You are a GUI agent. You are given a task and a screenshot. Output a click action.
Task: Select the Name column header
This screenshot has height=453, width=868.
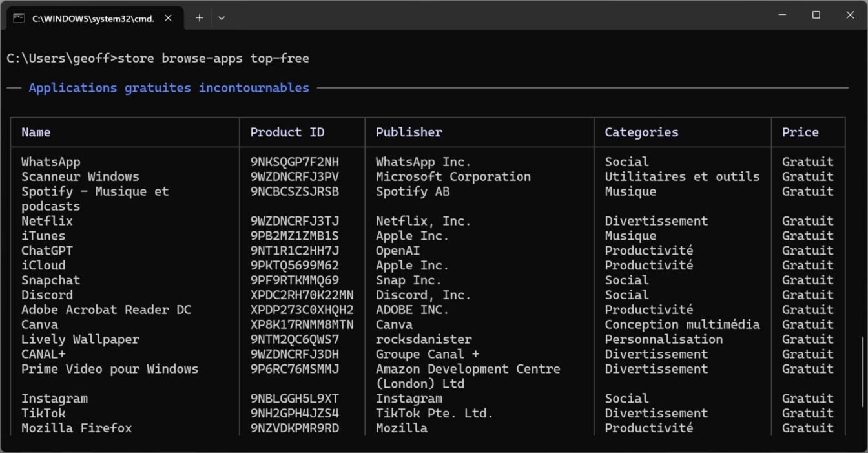pos(36,132)
